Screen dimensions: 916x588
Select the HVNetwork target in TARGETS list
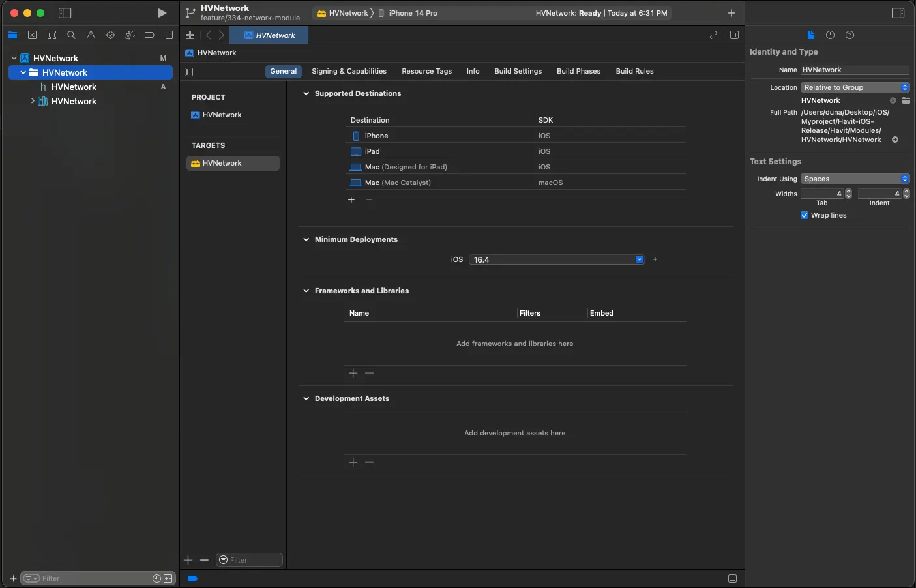(222, 163)
